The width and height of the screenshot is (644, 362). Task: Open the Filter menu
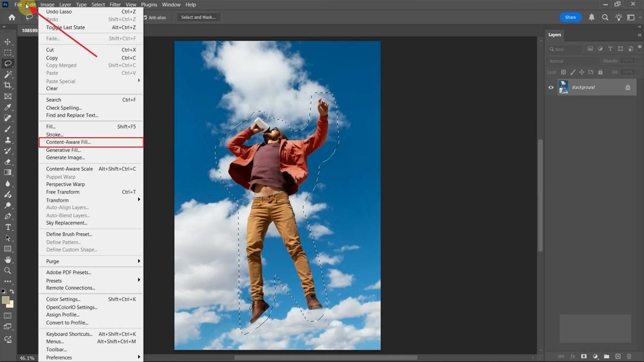[x=115, y=4]
